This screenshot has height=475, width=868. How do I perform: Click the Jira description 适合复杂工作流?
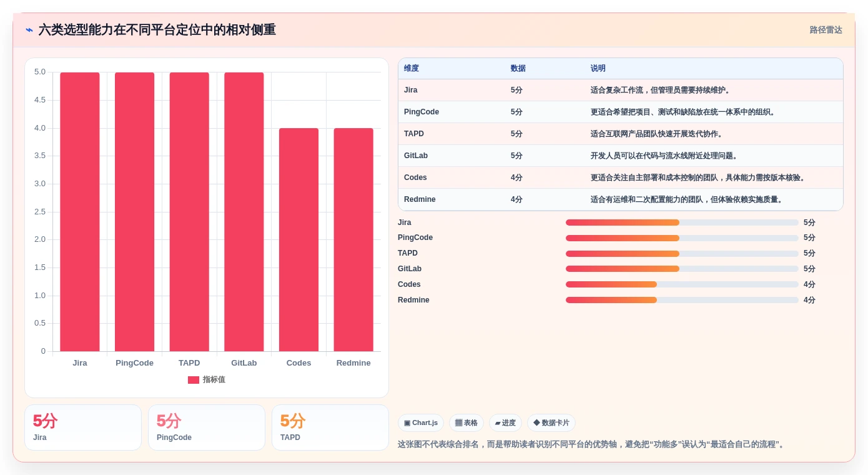point(661,90)
